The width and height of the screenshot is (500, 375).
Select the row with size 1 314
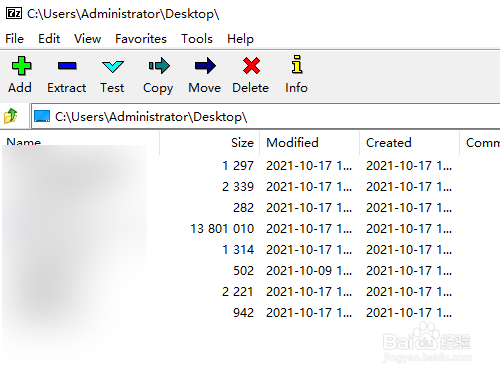(250, 250)
